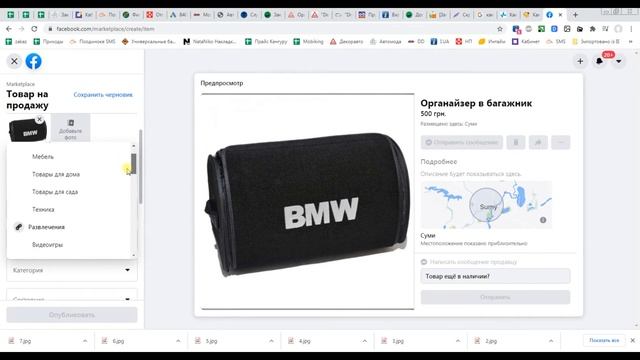Viewport: 640px width, 360px height.
Task: Click Показать все downloads button
Action: (x=604, y=340)
